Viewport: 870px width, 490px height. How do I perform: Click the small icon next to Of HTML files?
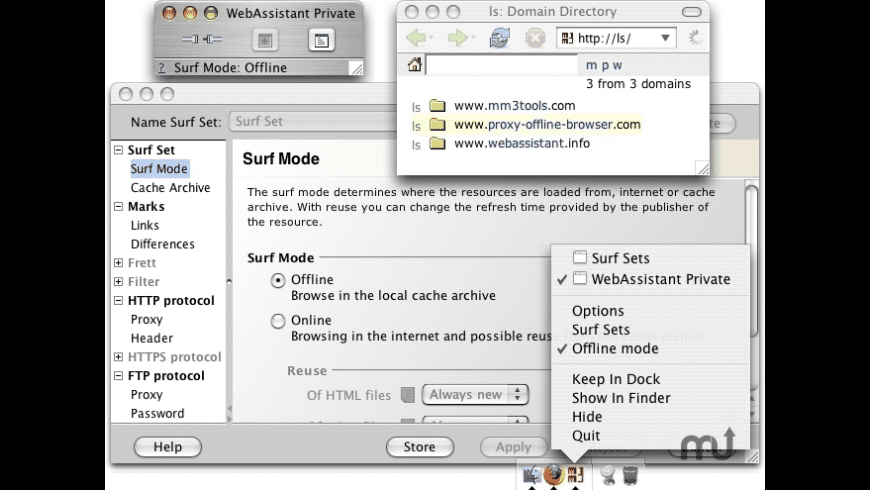[x=408, y=395]
